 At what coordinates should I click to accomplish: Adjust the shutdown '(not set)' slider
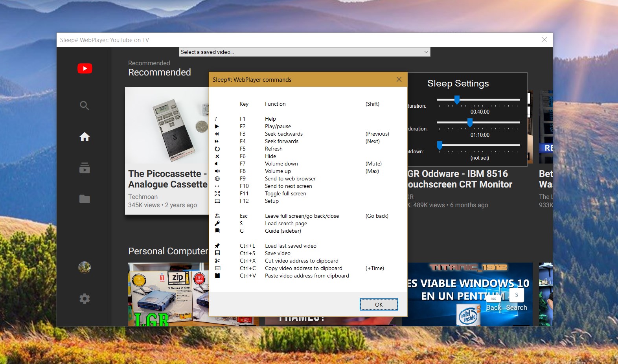click(440, 145)
